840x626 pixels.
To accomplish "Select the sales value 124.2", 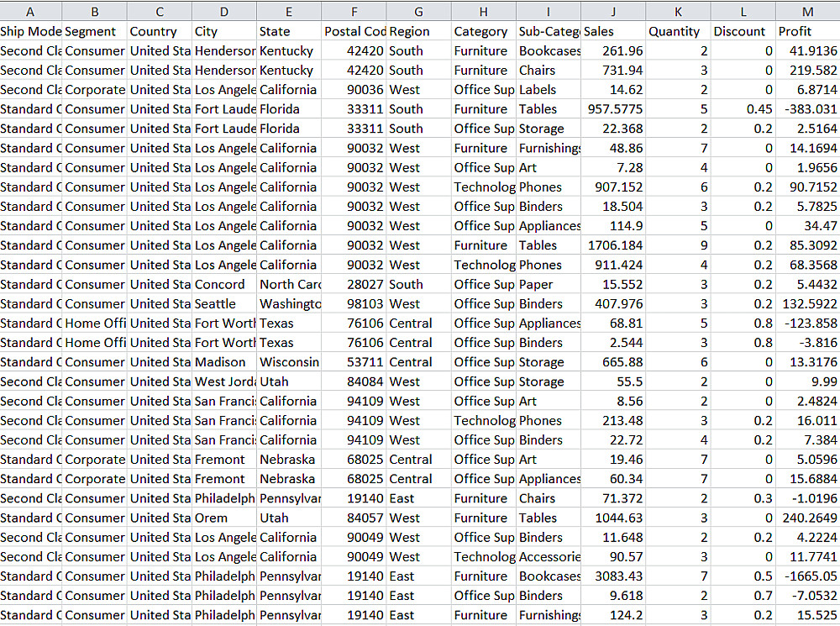I will (x=613, y=615).
